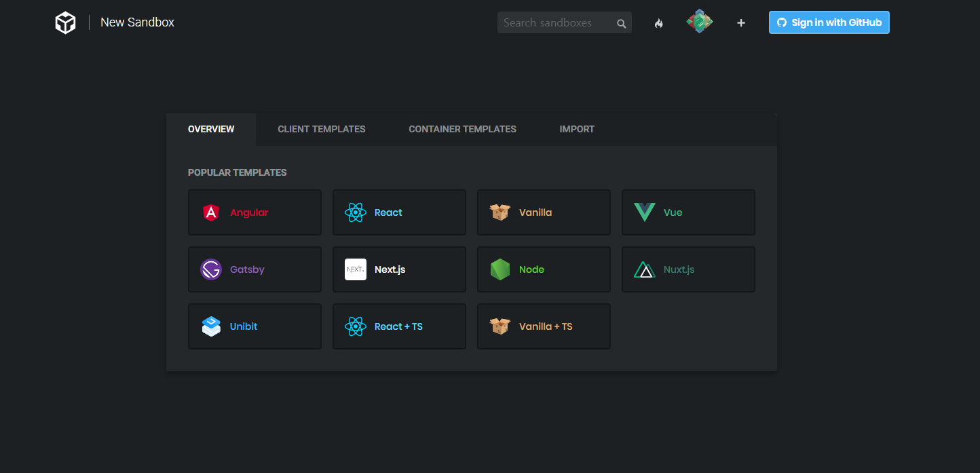This screenshot has width=980, height=473.
Task: Click the Next.js white logo icon
Action: 356,269
